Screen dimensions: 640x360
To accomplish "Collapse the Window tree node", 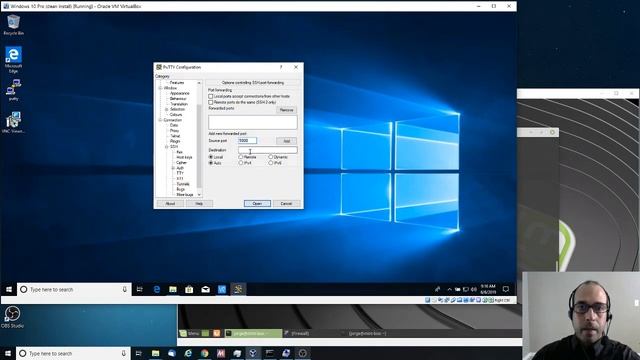I will click(x=160, y=88).
